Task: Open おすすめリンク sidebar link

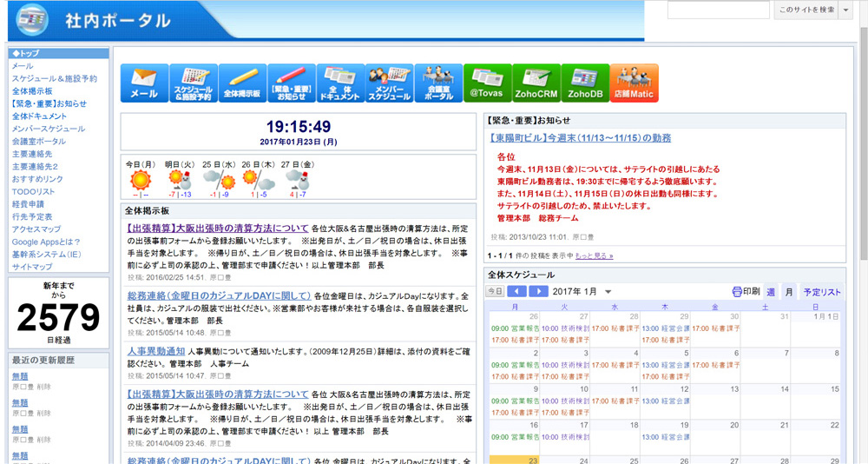Action: 37,179
